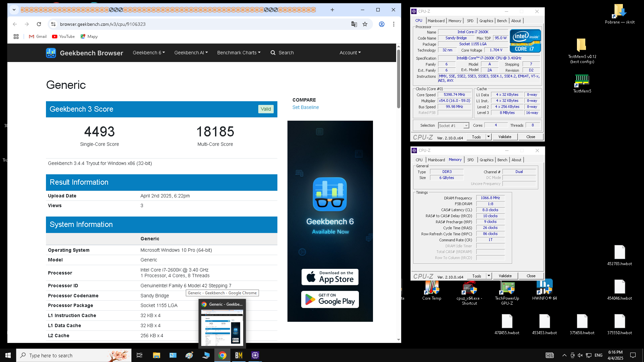Viewport: 644px width, 362px height.
Task: Select the TestMem5 desktop shortcut
Action: pos(582,83)
